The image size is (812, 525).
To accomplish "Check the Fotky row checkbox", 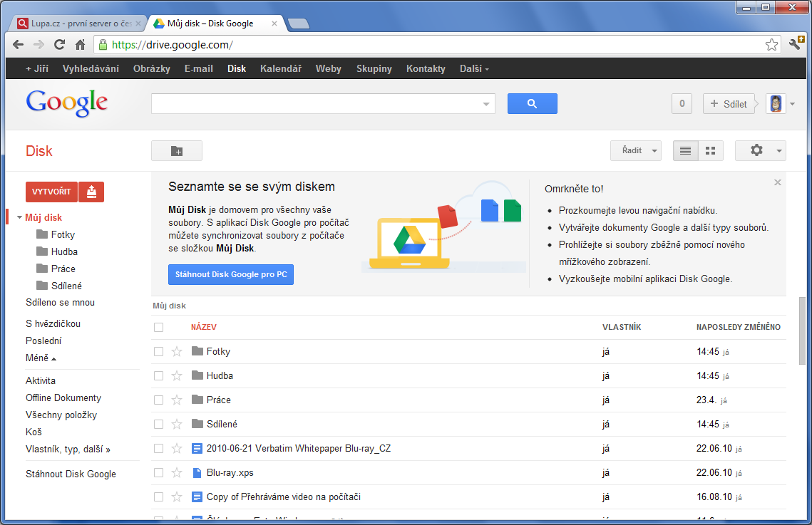I will [158, 352].
